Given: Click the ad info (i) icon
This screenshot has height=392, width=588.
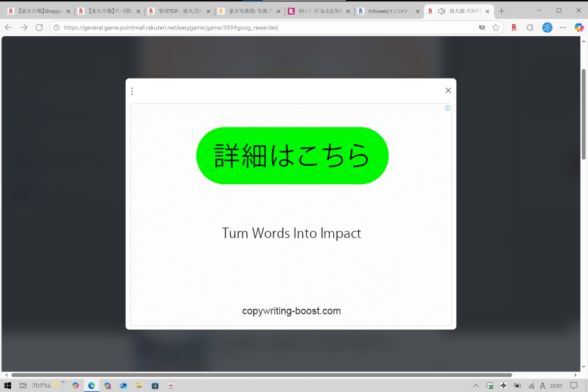Looking at the screenshot, I should (x=447, y=108).
